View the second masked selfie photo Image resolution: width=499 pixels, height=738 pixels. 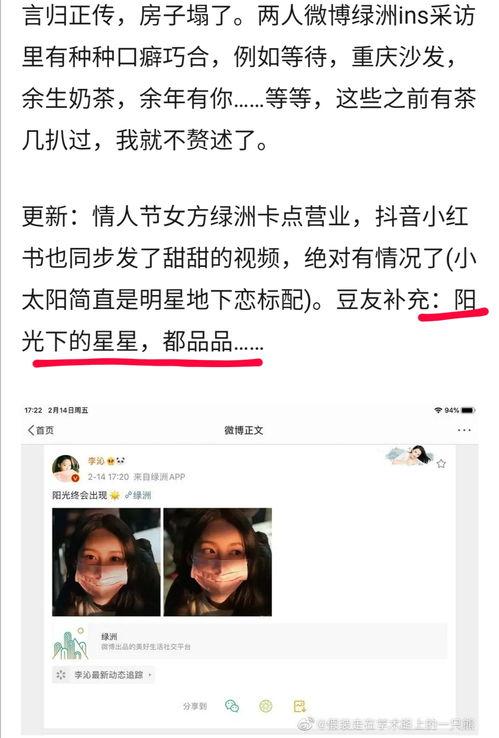tap(217, 562)
